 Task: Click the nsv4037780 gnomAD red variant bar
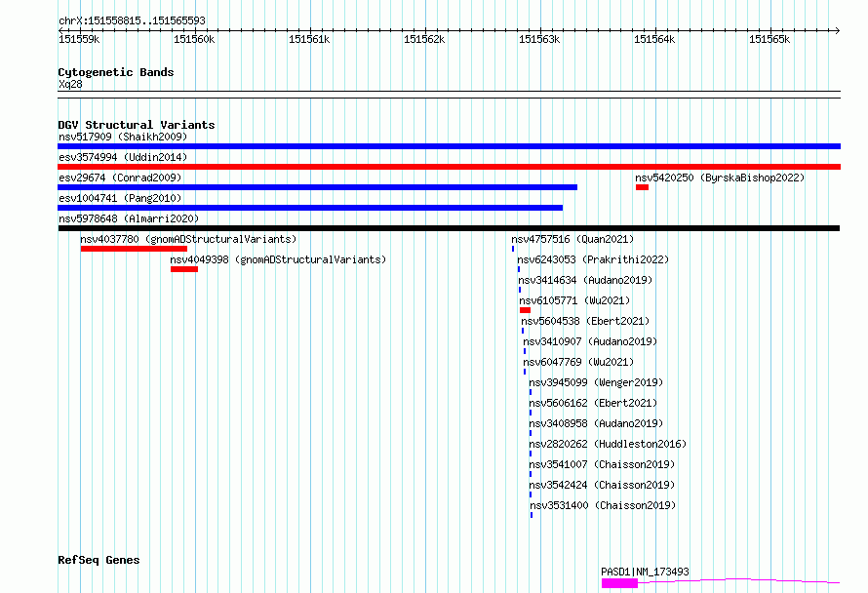pos(134,249)
